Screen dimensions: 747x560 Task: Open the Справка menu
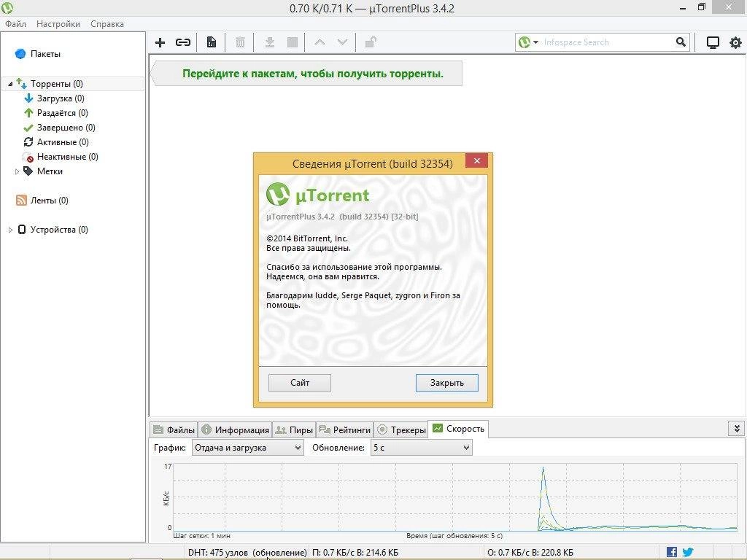tap(107, 24)
